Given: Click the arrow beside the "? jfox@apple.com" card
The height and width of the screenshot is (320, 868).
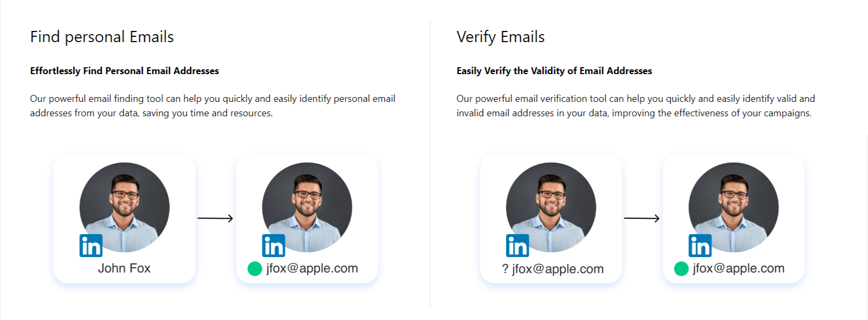Looking at the screenshot, I should (642, 218).
